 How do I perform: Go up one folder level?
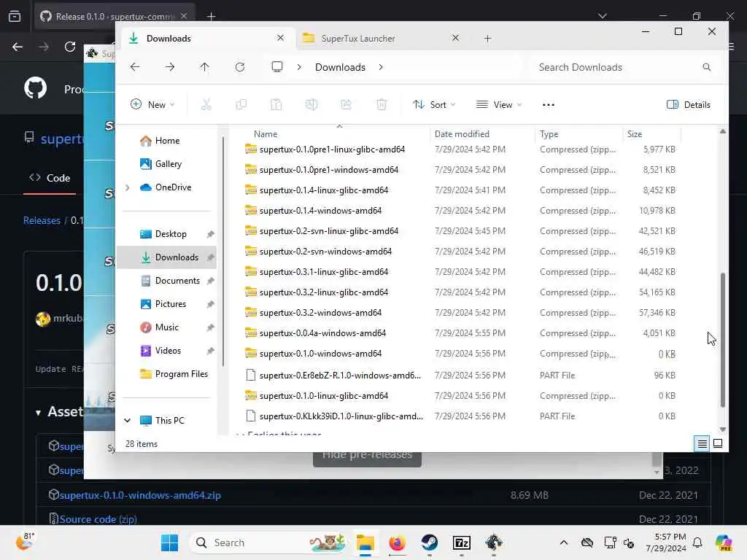[x=204, y=67]
